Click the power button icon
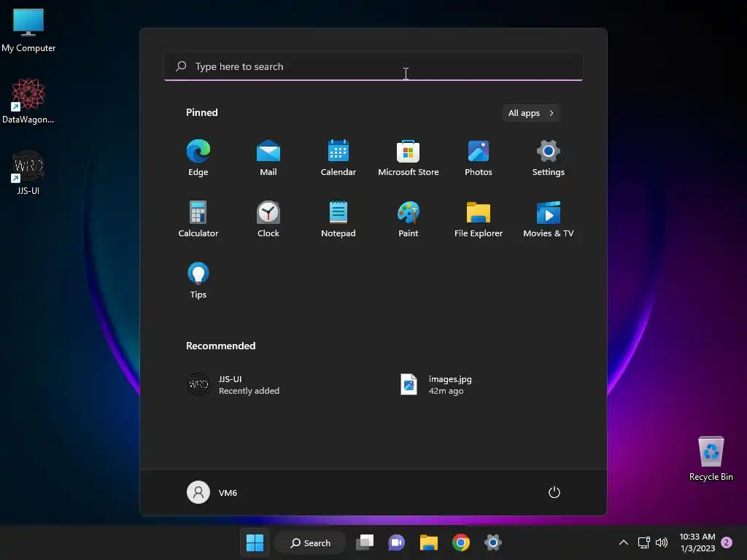Viewport: 747px width, 560px height. pyautogui.click(x=554, y=492)
